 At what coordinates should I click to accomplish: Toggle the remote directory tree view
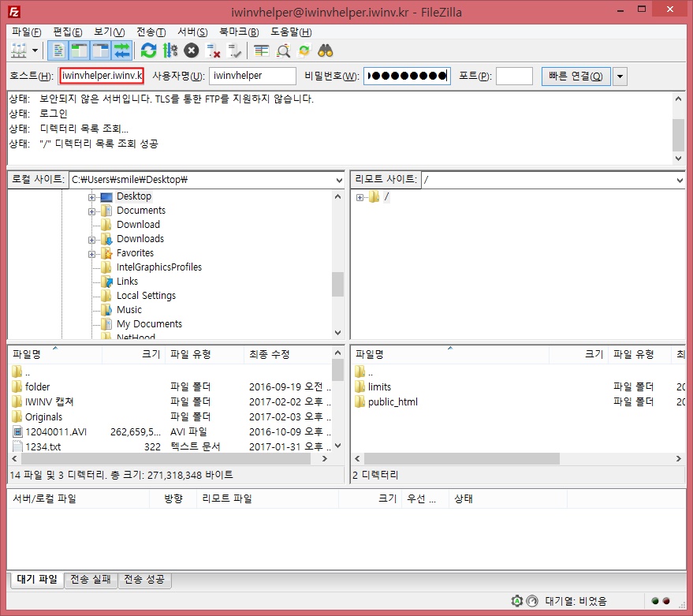100,50
